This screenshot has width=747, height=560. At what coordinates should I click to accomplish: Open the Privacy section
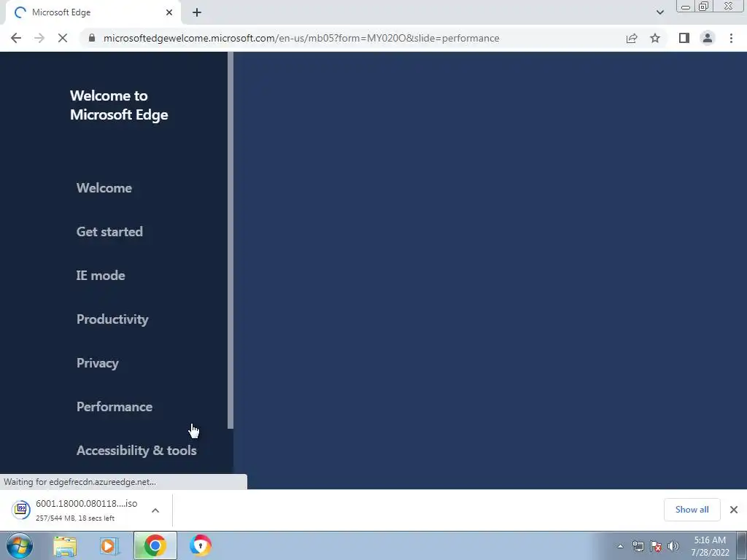[97, 363]
